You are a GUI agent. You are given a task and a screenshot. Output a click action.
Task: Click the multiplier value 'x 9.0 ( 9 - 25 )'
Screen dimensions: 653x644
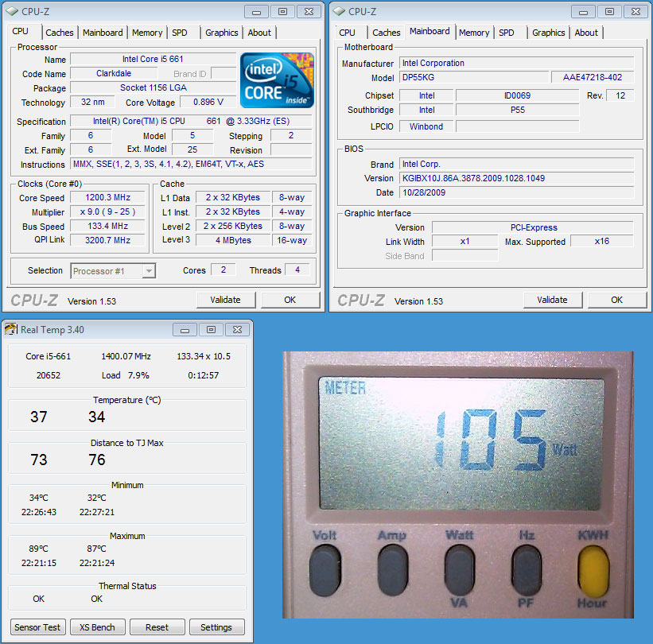[108, 211]
